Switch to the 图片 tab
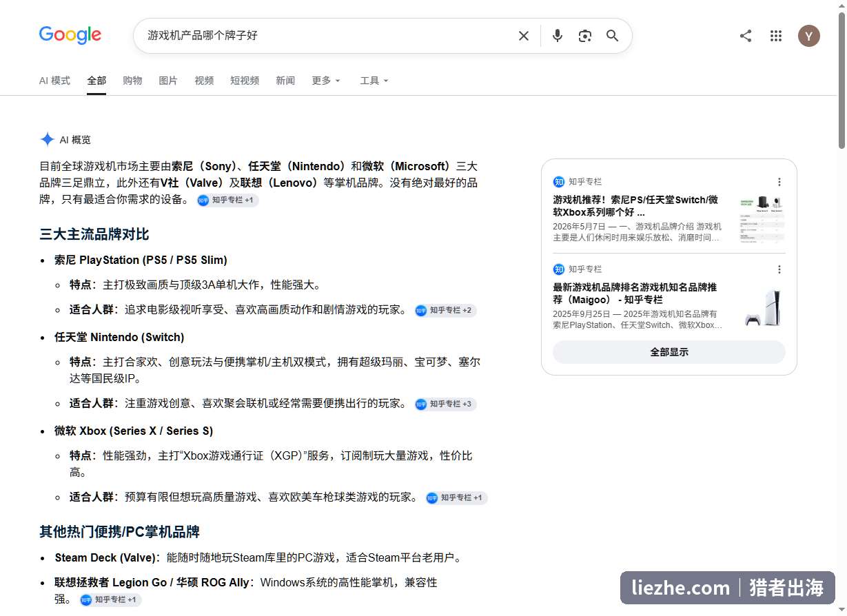 [x=168, y=81]
